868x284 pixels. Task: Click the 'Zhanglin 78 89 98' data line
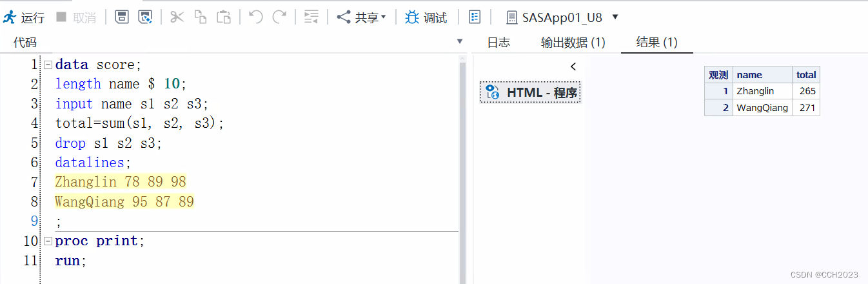click(x=121, y=182)
